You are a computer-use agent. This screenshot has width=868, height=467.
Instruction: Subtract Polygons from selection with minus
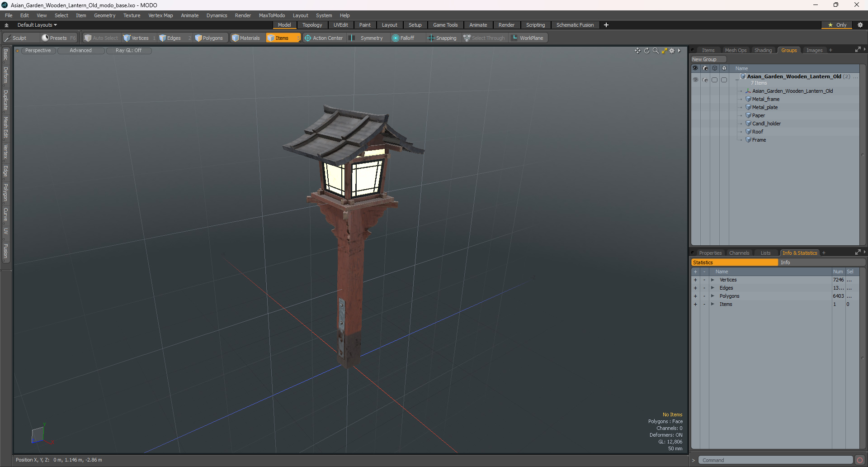tap(704, 296)
